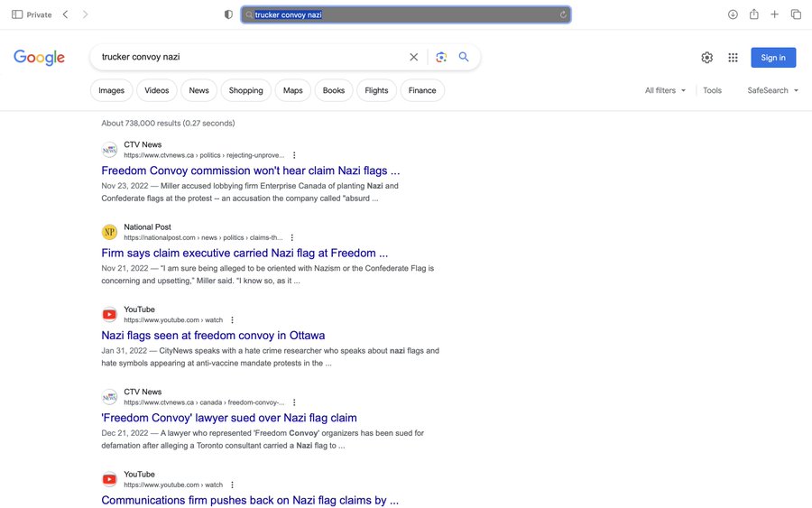812x508 pixels.
Task: Open the Tools option
Action: [x=712, y=90]
